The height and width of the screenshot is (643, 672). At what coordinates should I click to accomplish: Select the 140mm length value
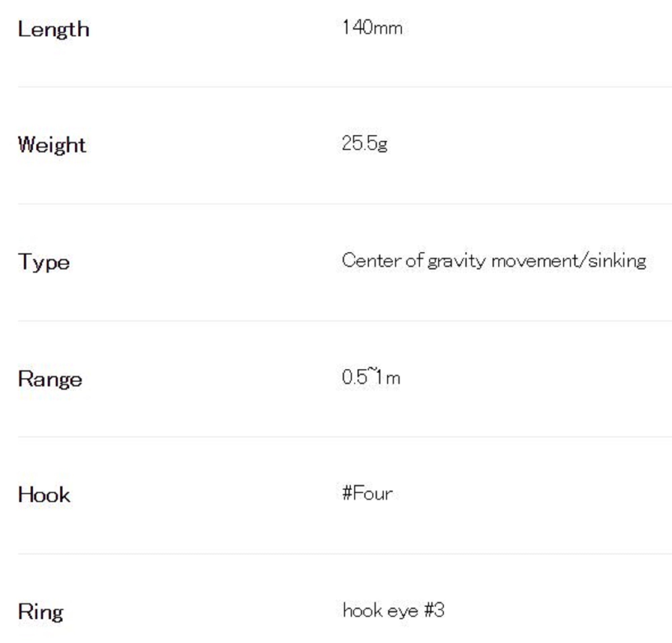tap(372, 28)
